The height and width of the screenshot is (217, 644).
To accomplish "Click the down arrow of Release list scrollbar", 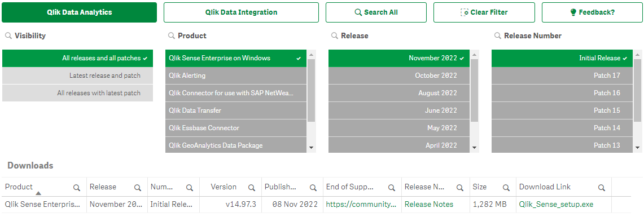I will click(x=474, y=148).
